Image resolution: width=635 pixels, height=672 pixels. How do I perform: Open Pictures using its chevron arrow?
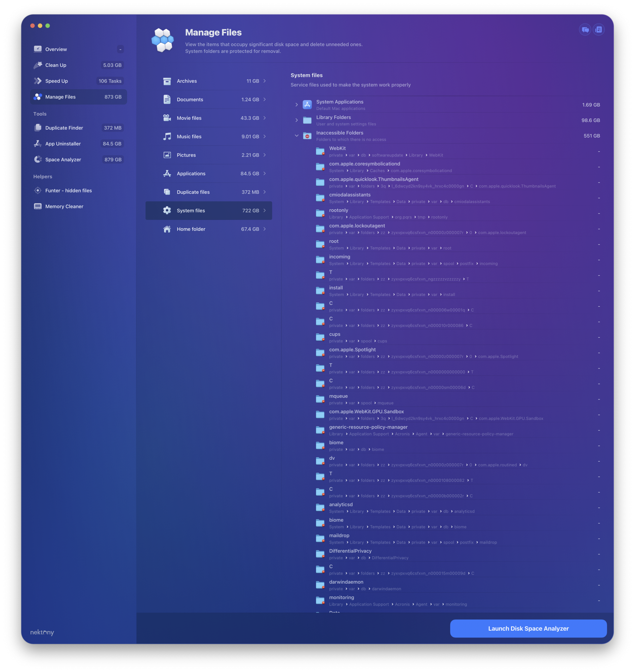pos(265,155)
